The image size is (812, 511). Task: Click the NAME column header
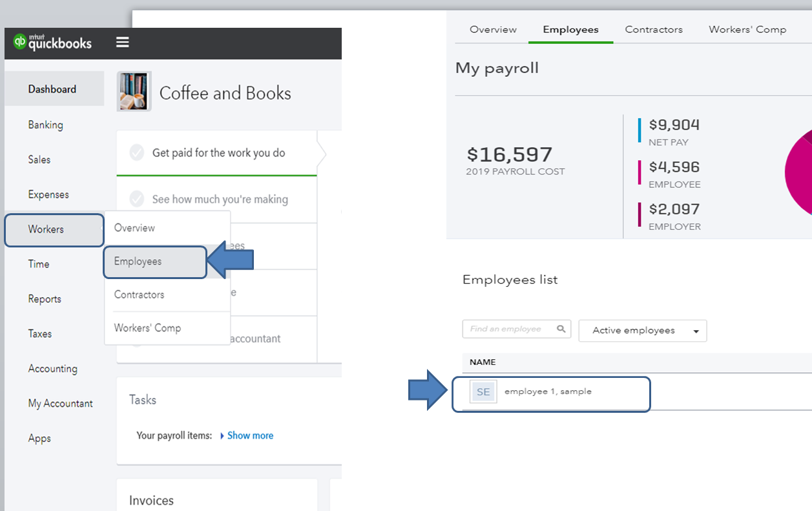click(x=483, y=362)
